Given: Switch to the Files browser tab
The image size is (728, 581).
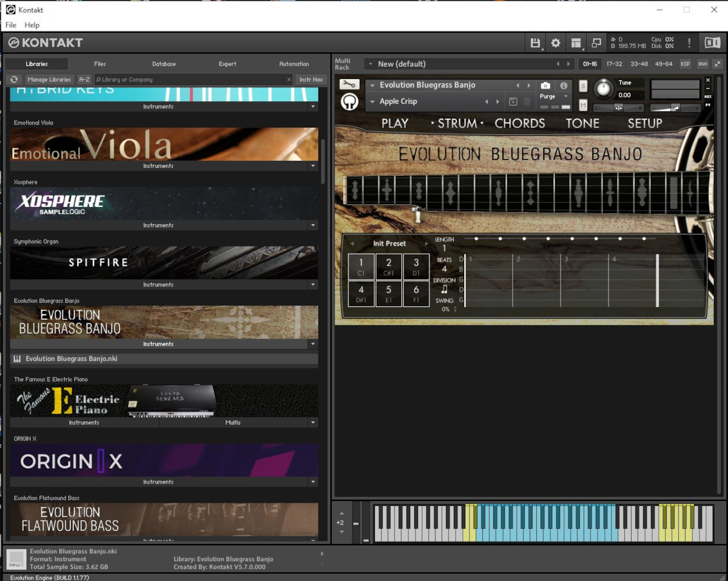Looking at the screenshot, I should click(x=100, y=64).
